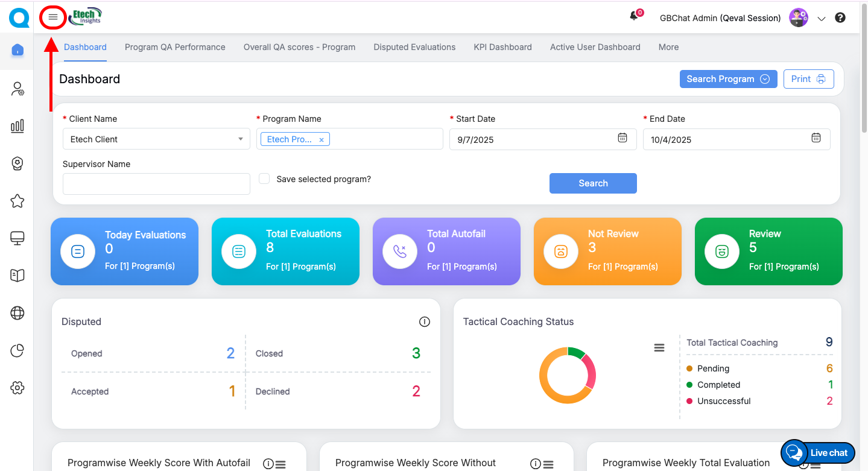Expand the user profile dropdown chevron
Screen dimensions: 868x471
pyautogui.click(x=821, y=19)
